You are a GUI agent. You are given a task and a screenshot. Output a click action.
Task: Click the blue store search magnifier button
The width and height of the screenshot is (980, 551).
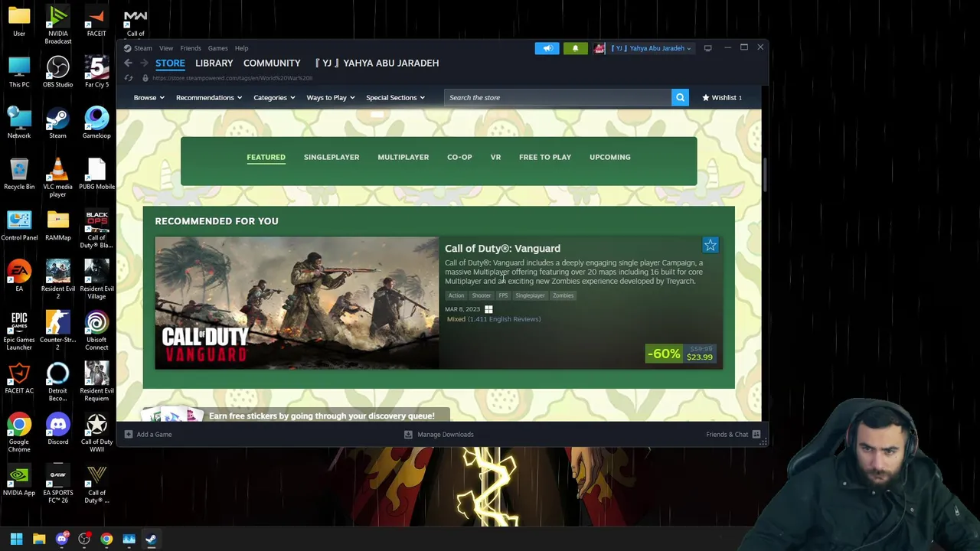[680, 97]
